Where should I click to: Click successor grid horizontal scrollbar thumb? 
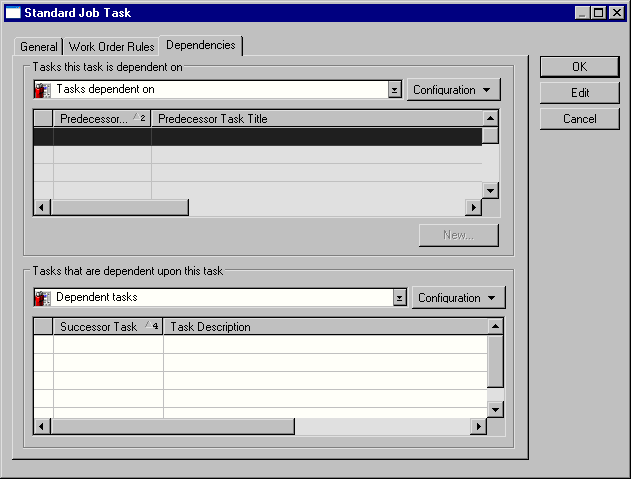pyautogui.click(x=172, y=426)
